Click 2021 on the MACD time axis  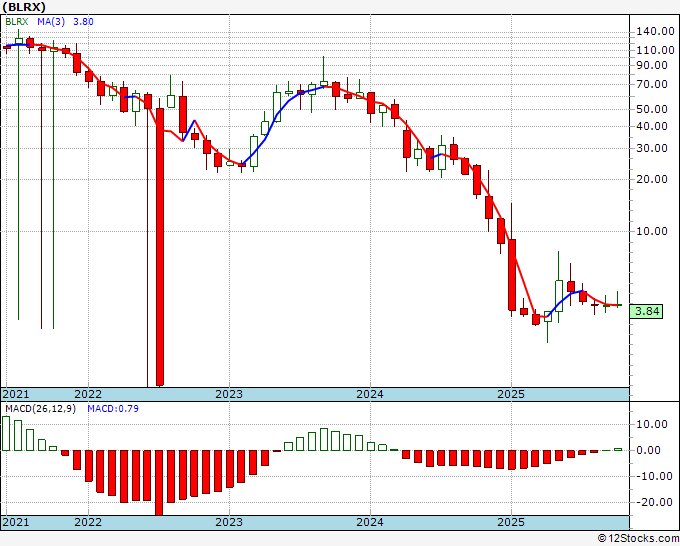[x=16, y=522]
